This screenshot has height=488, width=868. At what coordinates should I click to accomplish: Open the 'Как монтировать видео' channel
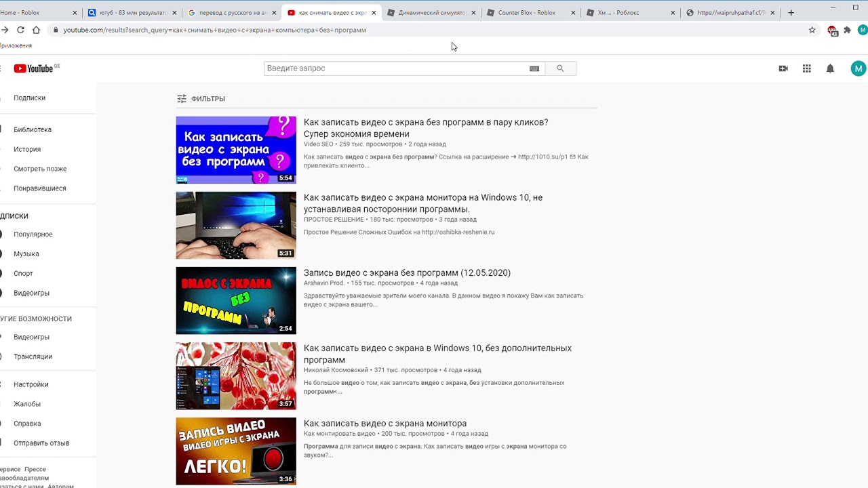(x=339, y=434)
